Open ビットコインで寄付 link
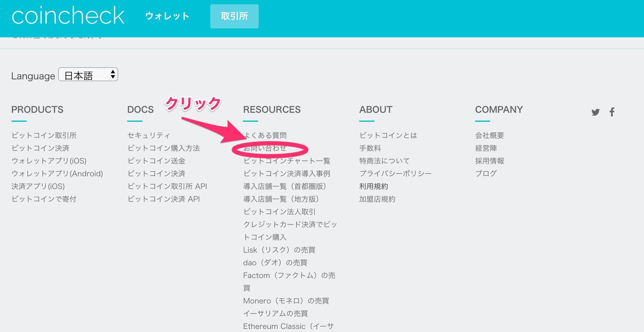Image resolution: width=644 pixels, height=332 pixels. [x=44, y=199]
